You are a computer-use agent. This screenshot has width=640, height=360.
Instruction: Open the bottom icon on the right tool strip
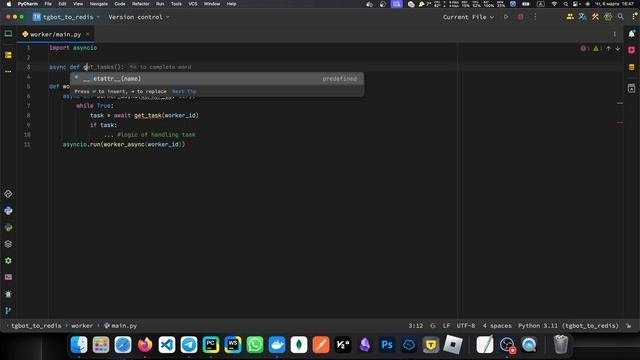pyautogui.click(x=631, y=89)
